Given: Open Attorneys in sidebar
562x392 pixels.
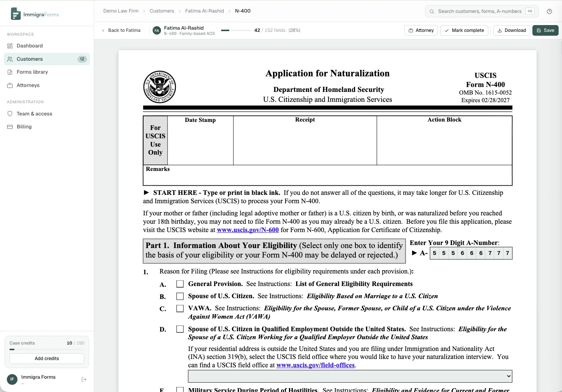Looking at the screenshot, I should [x=47, y=85].
